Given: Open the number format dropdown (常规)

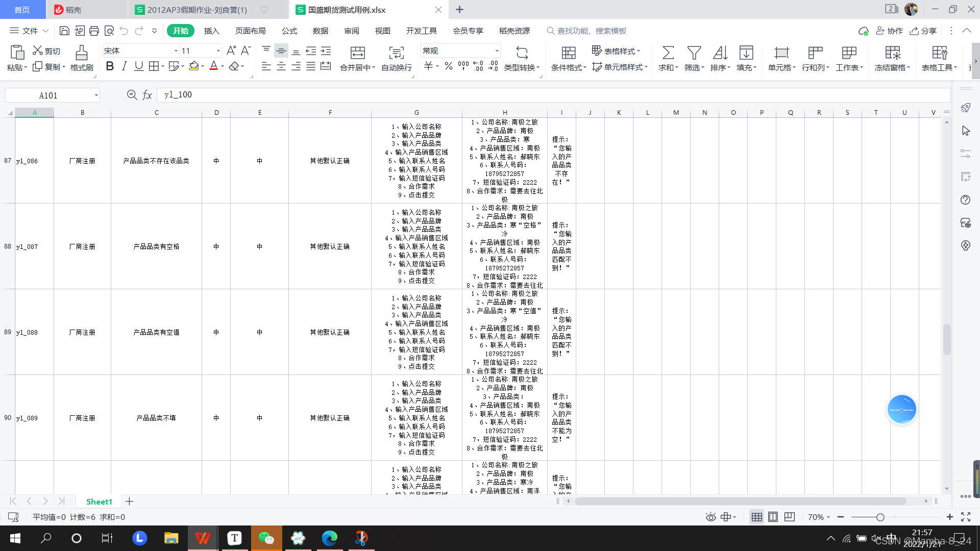Looking at the screenshot, I should (x=496, y=51).
